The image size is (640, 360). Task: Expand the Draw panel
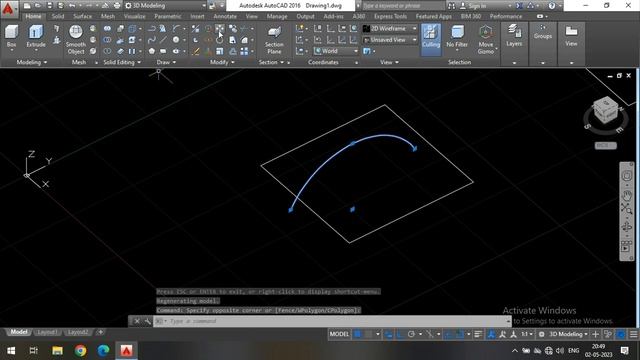(166, 62)
